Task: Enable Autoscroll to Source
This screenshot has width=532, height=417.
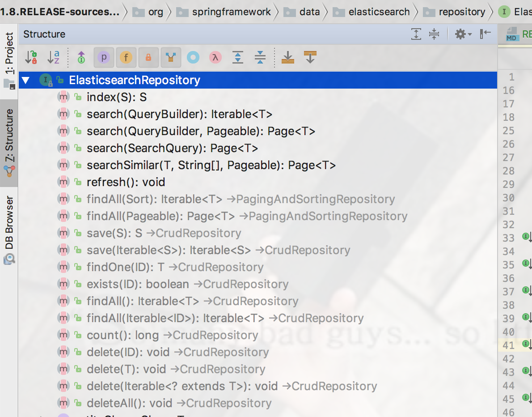Action: click(x=288, y=57)
